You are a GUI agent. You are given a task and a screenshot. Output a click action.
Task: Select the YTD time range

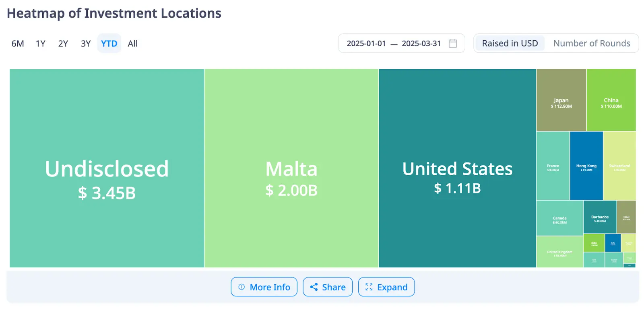click(109, 43)
